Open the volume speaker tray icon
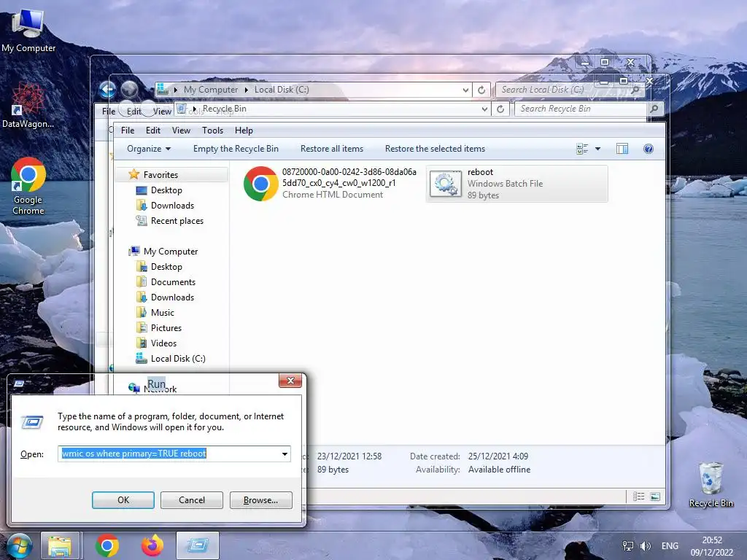The width and height of the screenshot is (747, 560). (646, 546)
